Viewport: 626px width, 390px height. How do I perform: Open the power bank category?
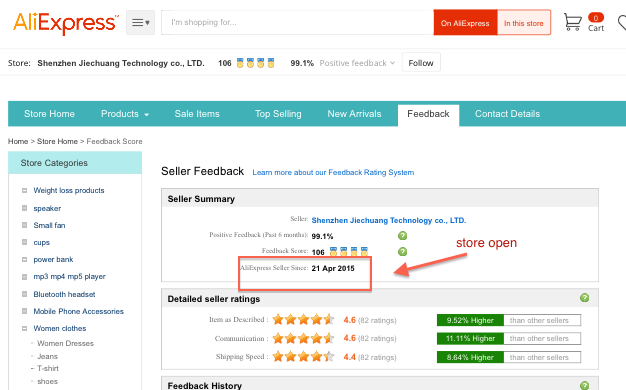click(x=53, y=259)
